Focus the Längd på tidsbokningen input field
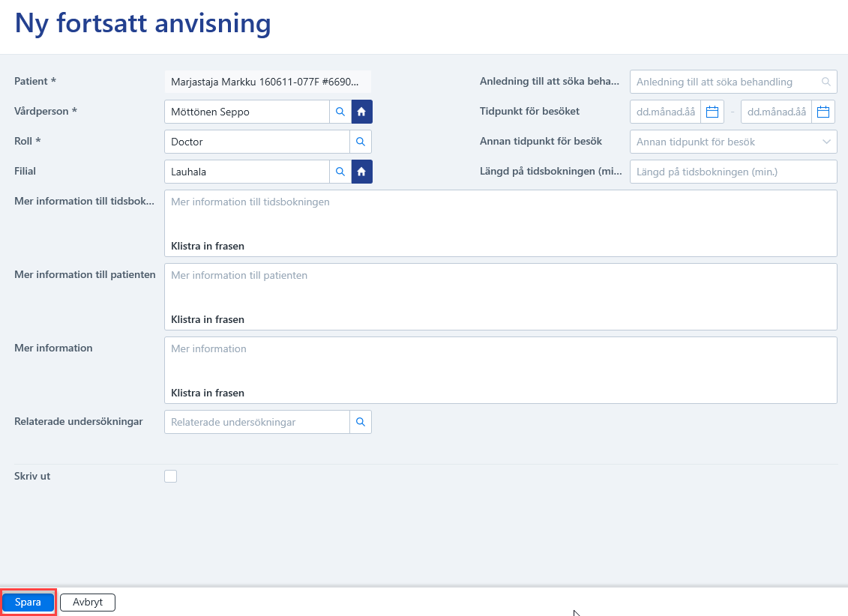The image size is (848, 616). (x=733, y=172)
